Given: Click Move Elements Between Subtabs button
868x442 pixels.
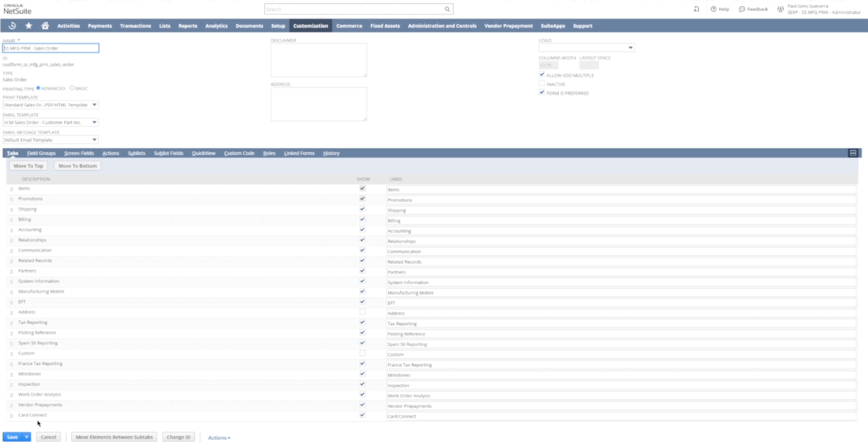Looking at the screenshot, I should (114, 437).
